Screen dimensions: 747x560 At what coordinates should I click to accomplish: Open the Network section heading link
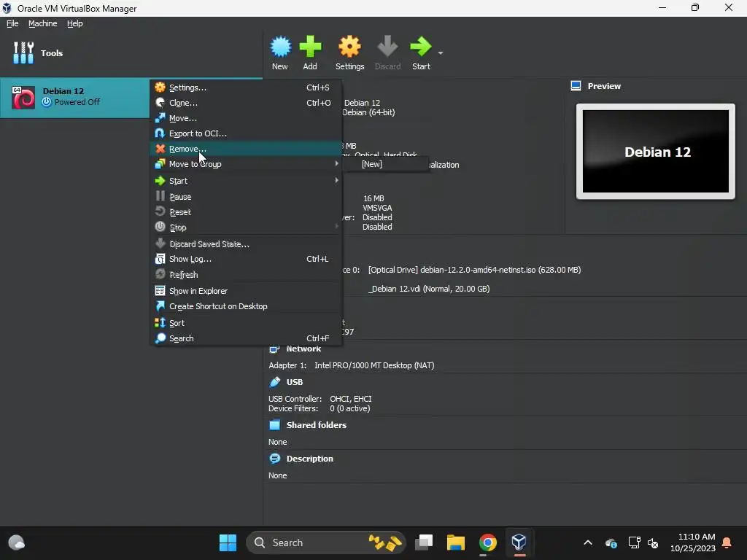tap(303, 349)
